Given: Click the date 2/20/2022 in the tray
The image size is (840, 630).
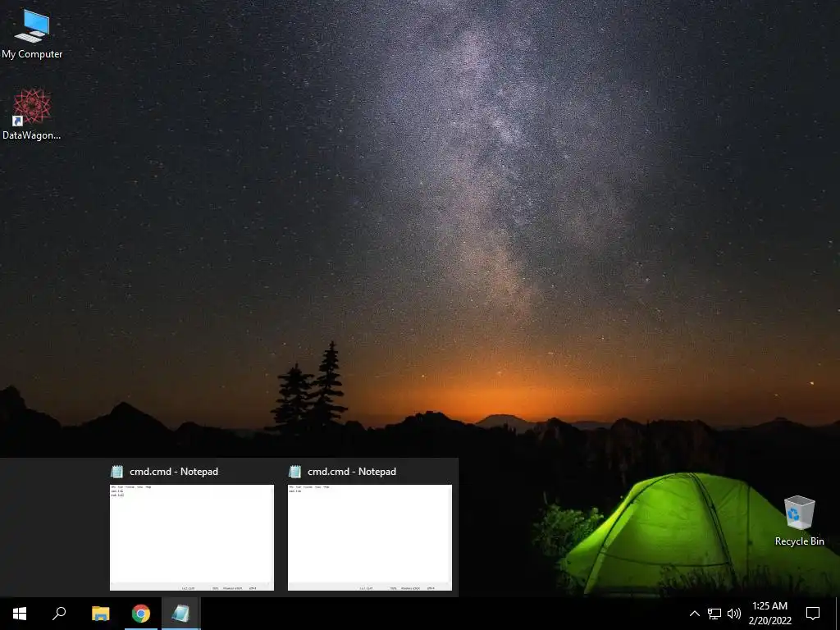Looking at the screenshot, I should point(769,621).
